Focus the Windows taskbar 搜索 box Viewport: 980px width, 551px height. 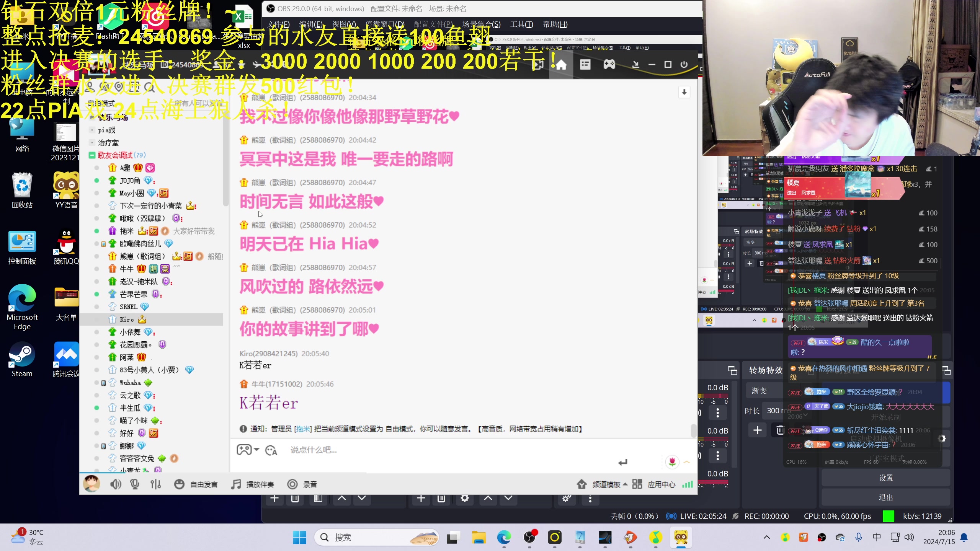coord(376,538)
